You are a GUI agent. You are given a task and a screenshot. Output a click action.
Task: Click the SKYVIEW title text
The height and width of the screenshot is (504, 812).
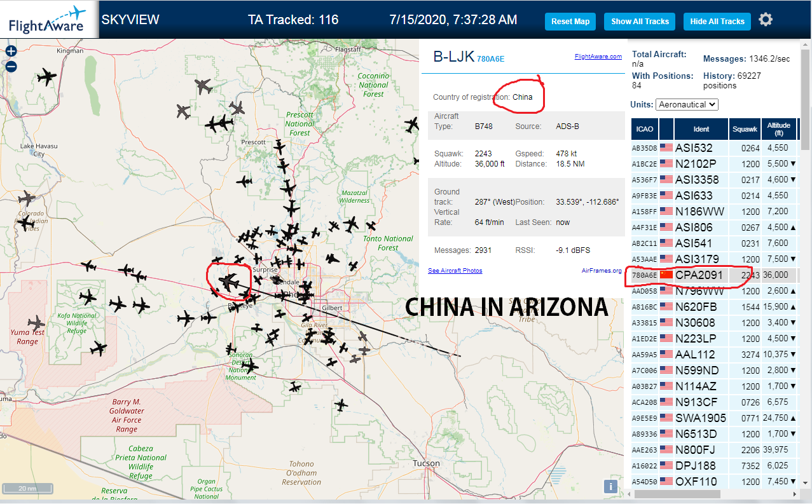pos(130,20)
